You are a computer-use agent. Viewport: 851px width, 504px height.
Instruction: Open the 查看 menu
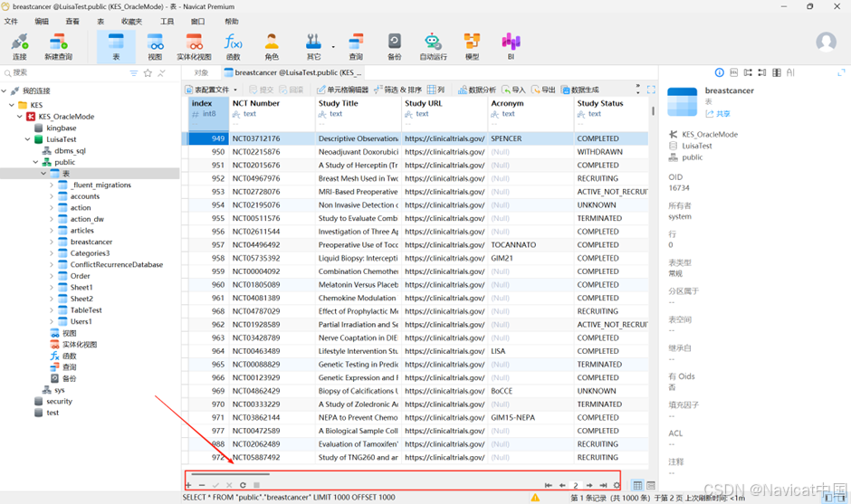[x=72, y=21]
